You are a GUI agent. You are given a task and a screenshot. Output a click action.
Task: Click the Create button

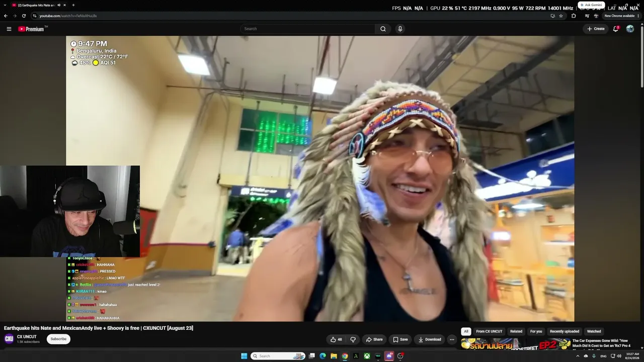point(596,29)
